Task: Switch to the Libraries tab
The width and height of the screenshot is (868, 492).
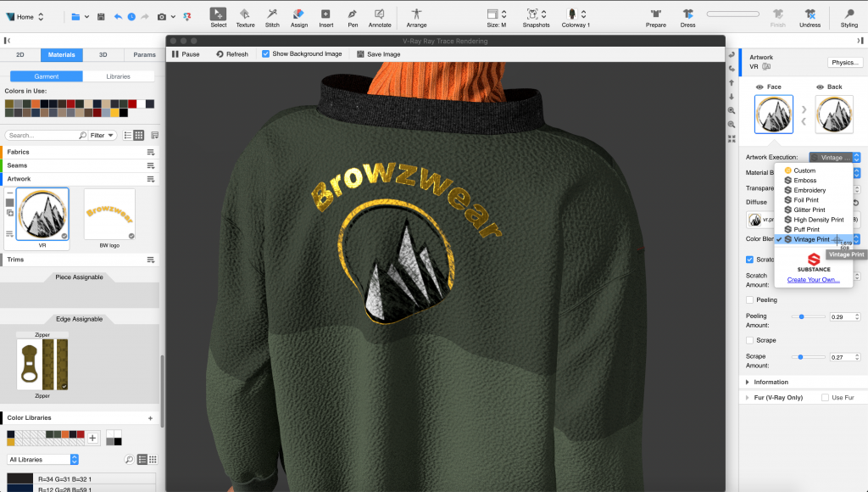Action: coord(118,75)
